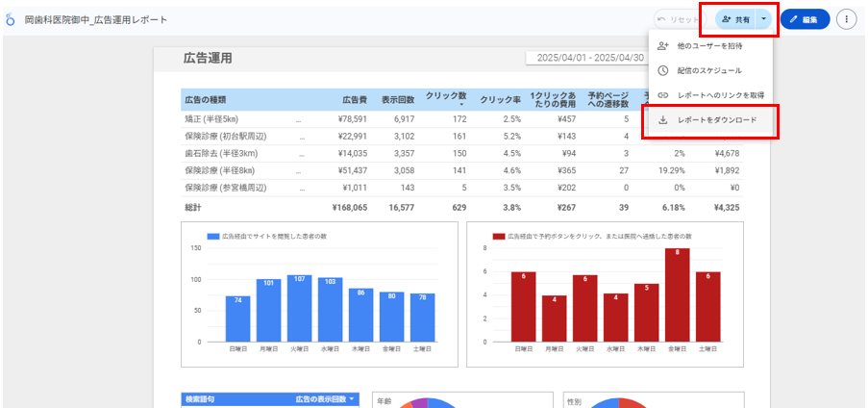The width and height of the screenshot is (868, 408).
Task: Click the Looker Studio logo icon
Action: (x=11, y=19)
